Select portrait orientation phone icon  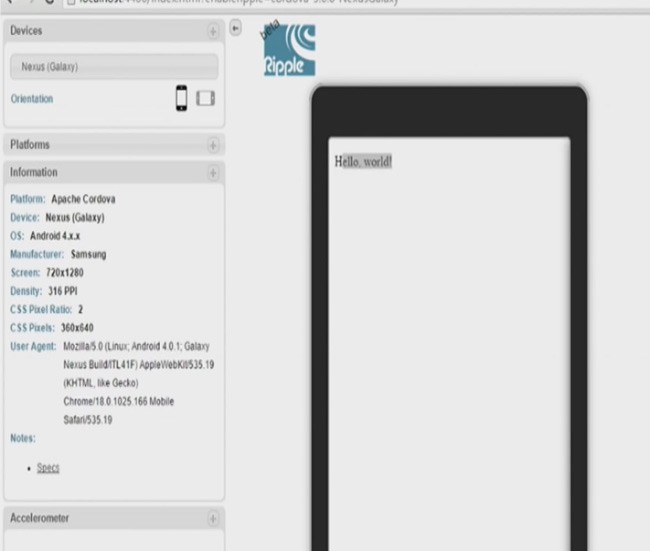point(182,98)
